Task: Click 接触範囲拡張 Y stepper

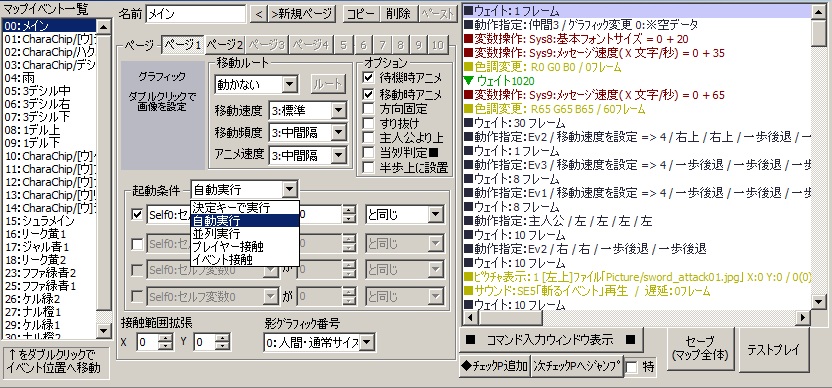Action: 223,342
